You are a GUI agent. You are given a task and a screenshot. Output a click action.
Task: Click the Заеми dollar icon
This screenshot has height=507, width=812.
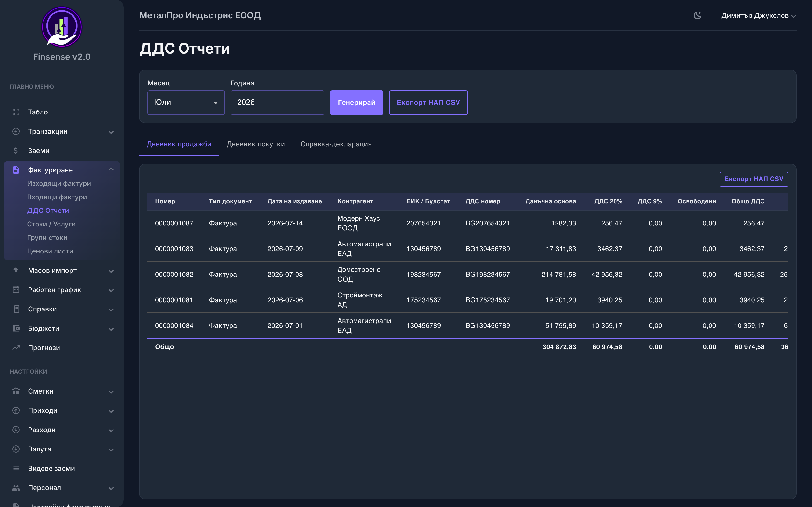[16, 151]
